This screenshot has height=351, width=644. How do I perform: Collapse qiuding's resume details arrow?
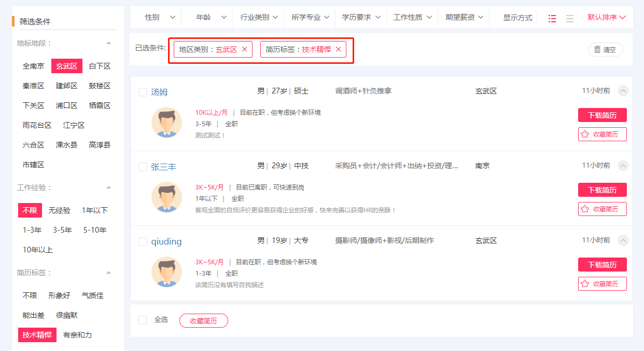(x=623, y=240)
